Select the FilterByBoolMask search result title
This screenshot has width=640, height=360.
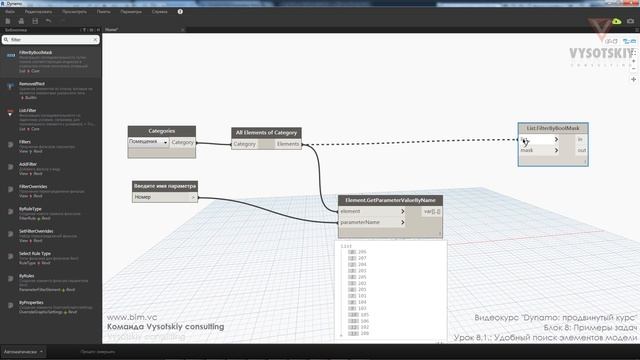(x=36, y=53)
